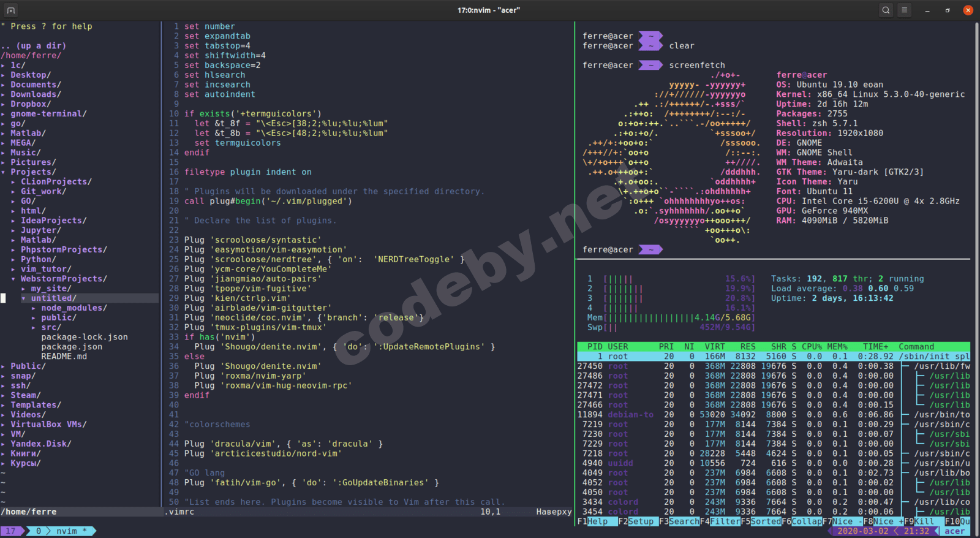Sort htop by the VIRT column header
Viewport: 980px width, 538px height.
(715, 347)
